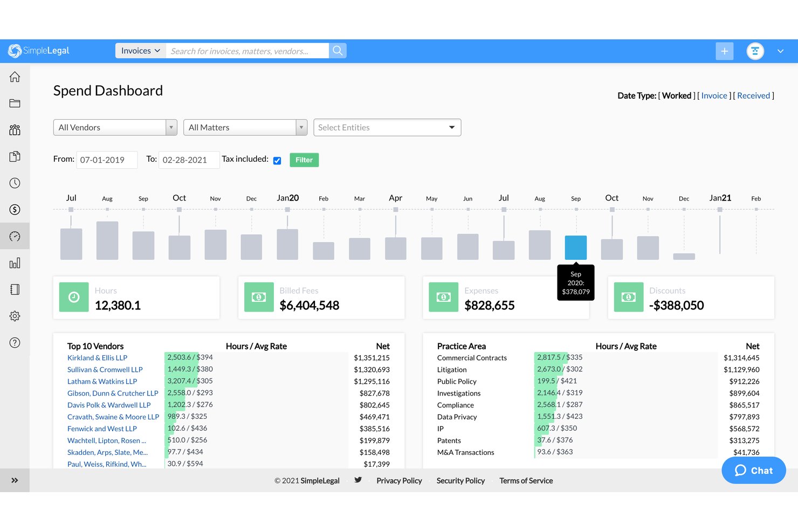This screenshot has width=798, height=532.
Task: Open the notebook icon in sidebar
Action: [15, 289]
